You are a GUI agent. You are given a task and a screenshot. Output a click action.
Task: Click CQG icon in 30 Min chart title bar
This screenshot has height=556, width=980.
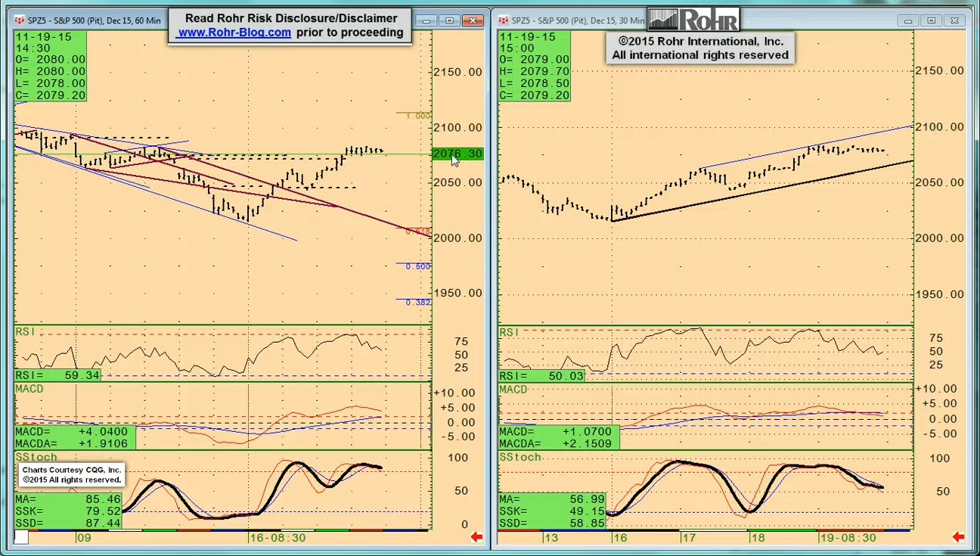[503, 20]
